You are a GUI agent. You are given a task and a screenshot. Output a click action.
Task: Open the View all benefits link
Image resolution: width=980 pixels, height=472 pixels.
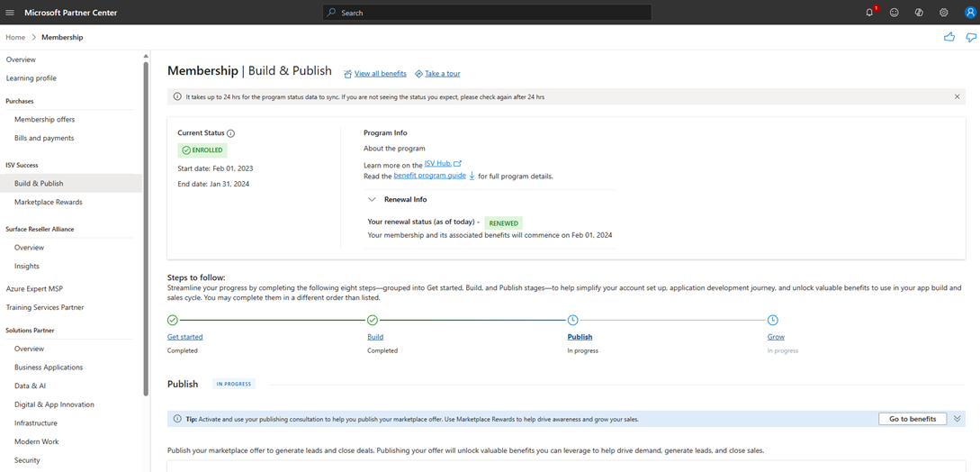coord(380,74)
